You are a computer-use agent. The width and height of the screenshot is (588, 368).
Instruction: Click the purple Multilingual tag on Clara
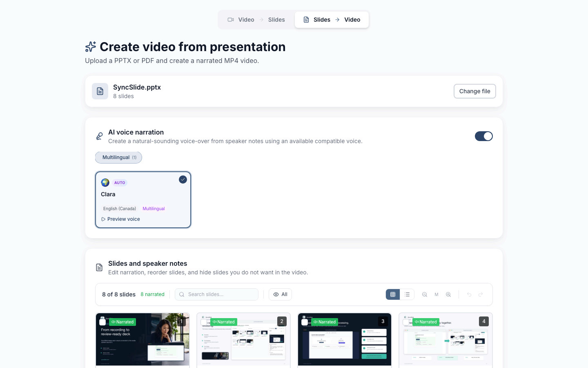click(154, 209)
